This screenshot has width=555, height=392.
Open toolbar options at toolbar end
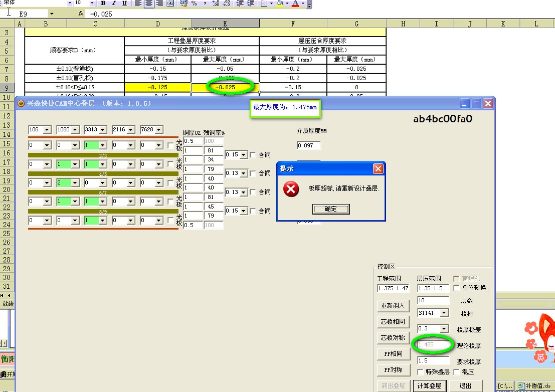tap(309, 4)
